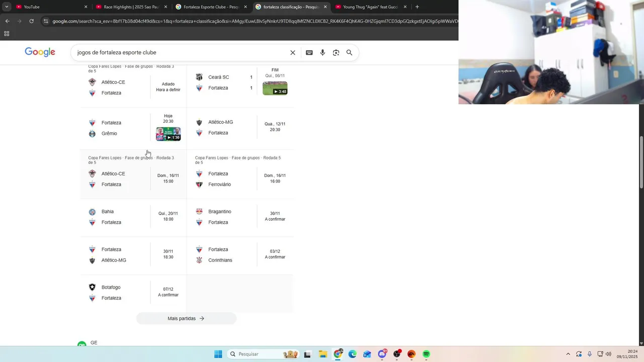
Task: Open the on-screen keyboard input tool
Action: pyautogui.click(x=309, y=53)
